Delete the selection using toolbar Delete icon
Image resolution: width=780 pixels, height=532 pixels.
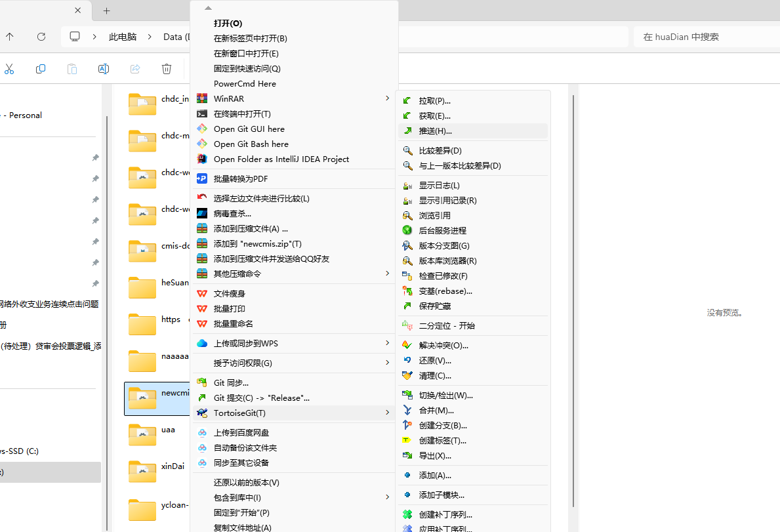click(x=166, y=69)
